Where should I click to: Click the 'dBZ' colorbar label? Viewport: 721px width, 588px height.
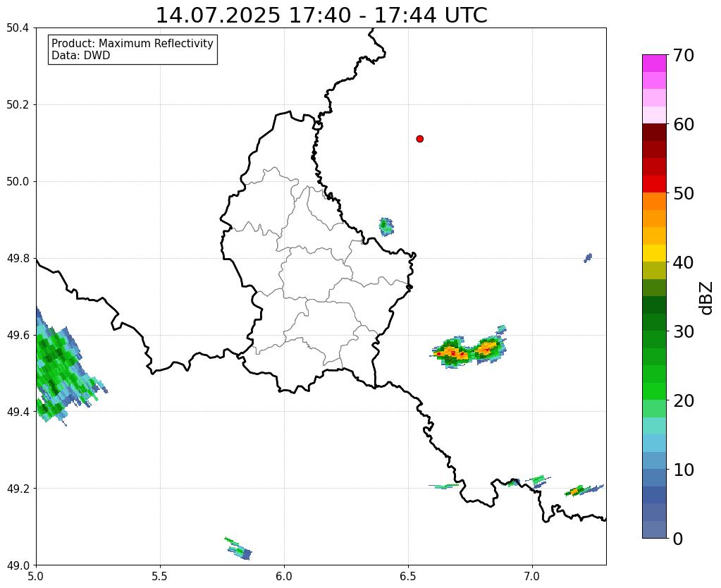(707, 298)
